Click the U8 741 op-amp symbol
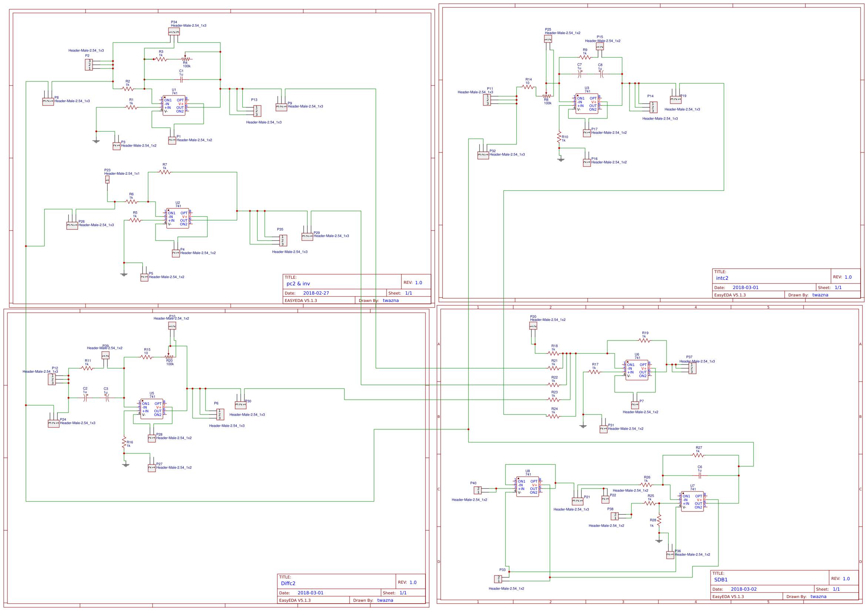Screen dimensions: 868x611 tap(527, 487)
